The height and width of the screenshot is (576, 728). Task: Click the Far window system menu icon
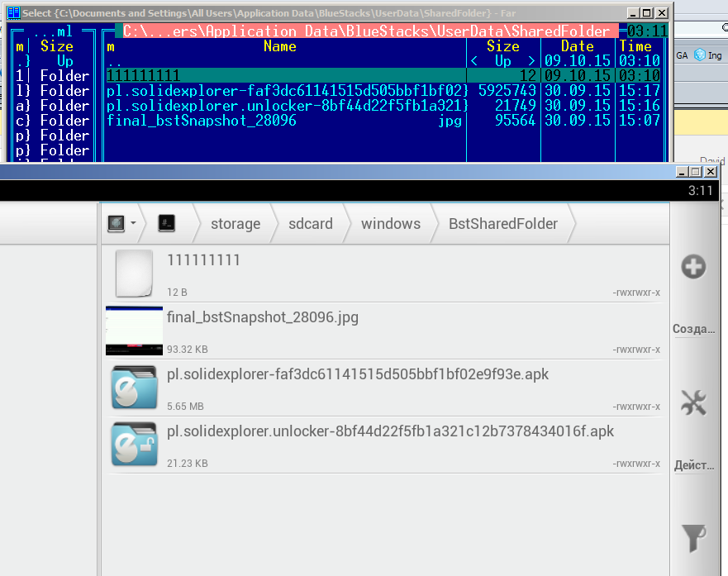14,13
